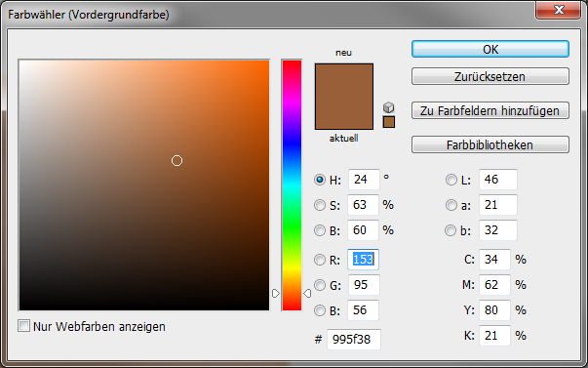Image resolution: width=588 pixels, height=368 pixels.
Task: Click the blue field showing 56
Action: click(363, 310)
